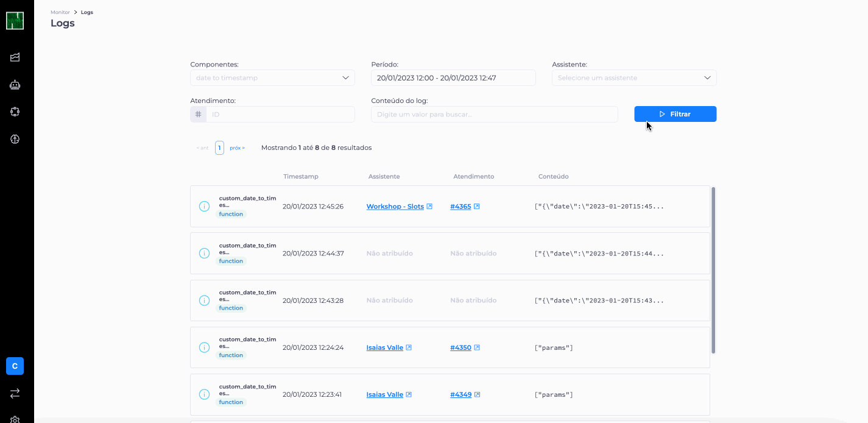Image resolution: width=868 pixels, height=423 pixels.
Task: Expand the Componentes dropdown
Action: coord(272,78)
